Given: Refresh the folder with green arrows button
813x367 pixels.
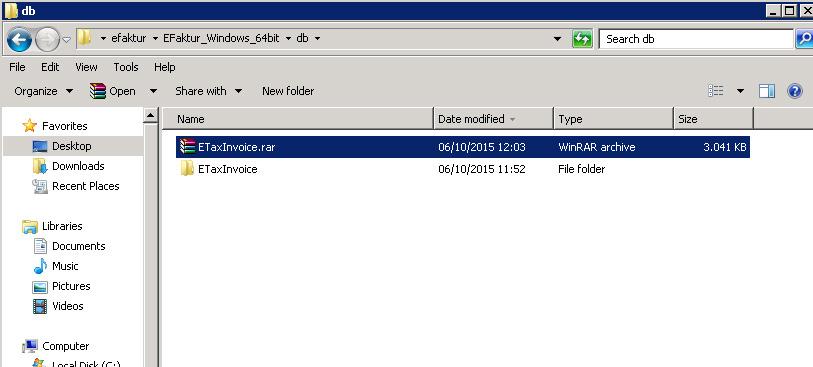Looking at the screenshot, I should pyautogui.click(x=582, y=39).
